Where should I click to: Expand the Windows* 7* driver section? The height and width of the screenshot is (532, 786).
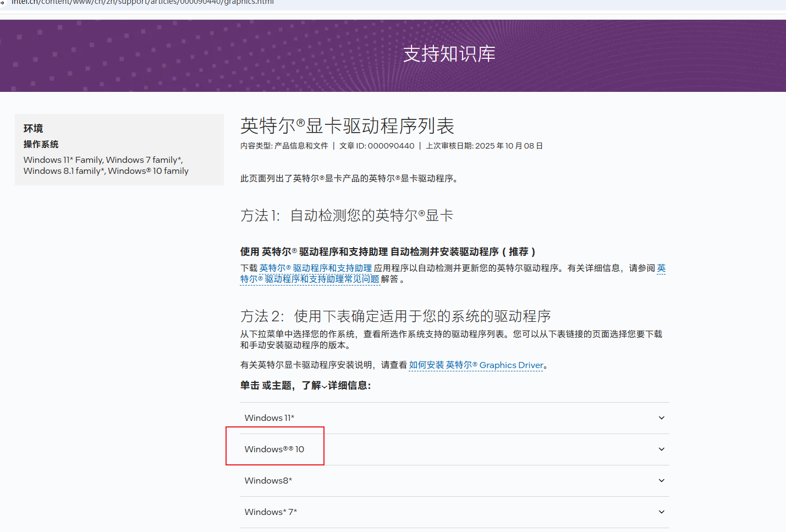270,512
